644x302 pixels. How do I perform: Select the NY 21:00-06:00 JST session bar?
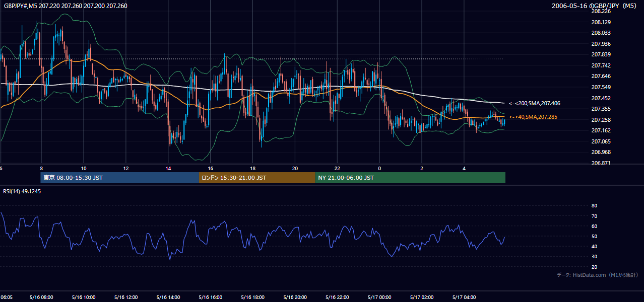[x=410, y=178]
